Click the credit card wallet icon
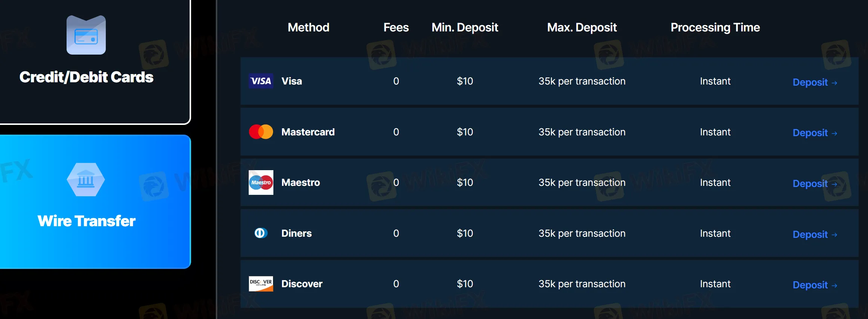The height and width of the screenshot is (319, 868). tap(86, 35)
